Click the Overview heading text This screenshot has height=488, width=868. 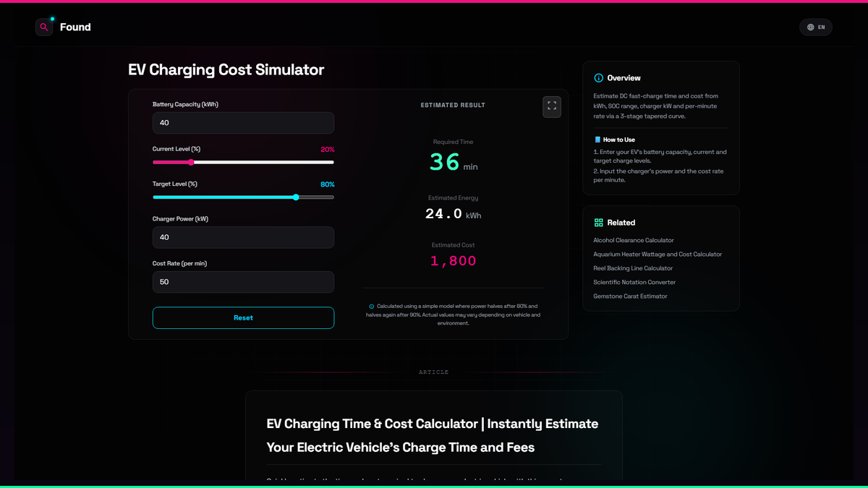coord(624,78)
